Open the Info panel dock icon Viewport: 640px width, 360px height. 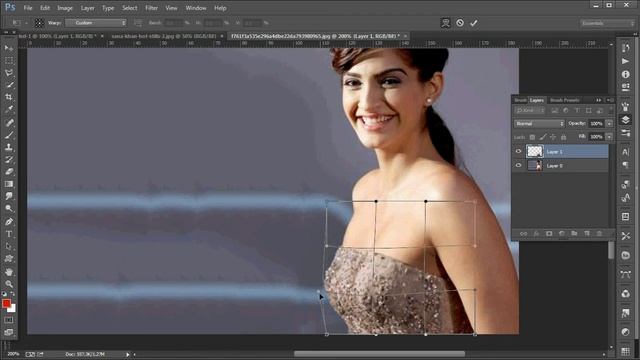(625, 74)
